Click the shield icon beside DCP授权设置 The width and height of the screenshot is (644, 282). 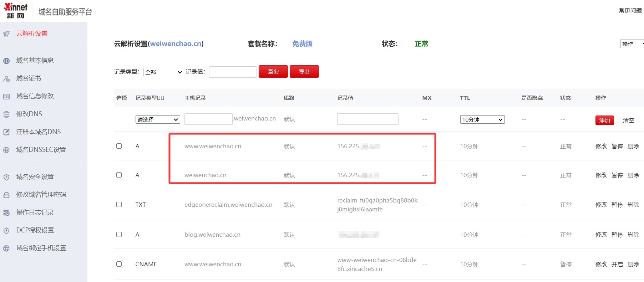(x=6, y=231)
